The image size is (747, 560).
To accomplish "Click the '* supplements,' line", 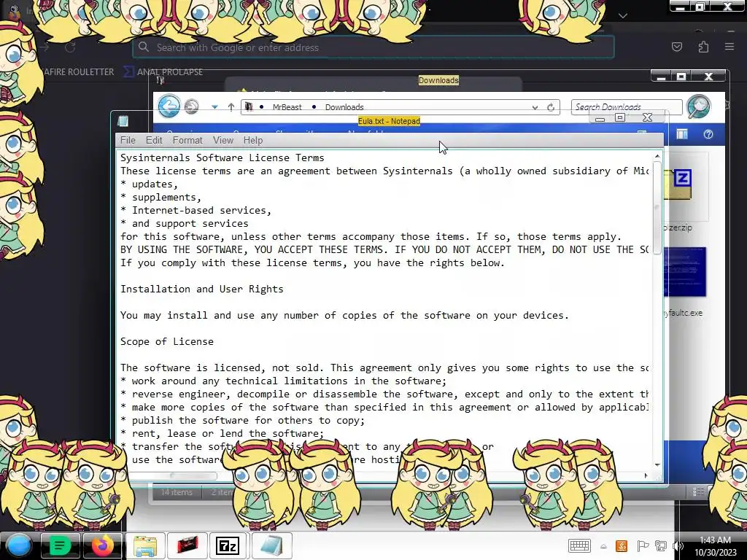I will click(160, 197).
